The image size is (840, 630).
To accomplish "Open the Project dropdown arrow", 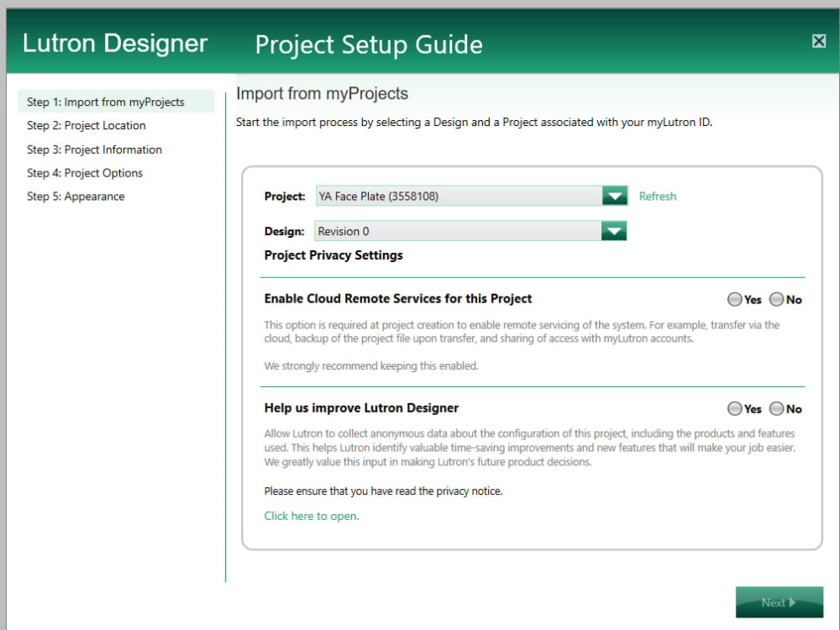I will [615, 196].
